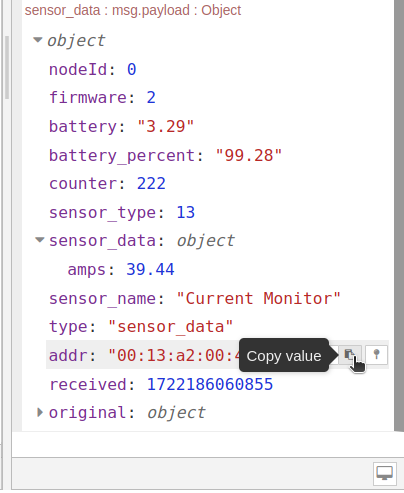Click battery_percent value "99.28"
404x493 pixels.
(x=249, y=155)
